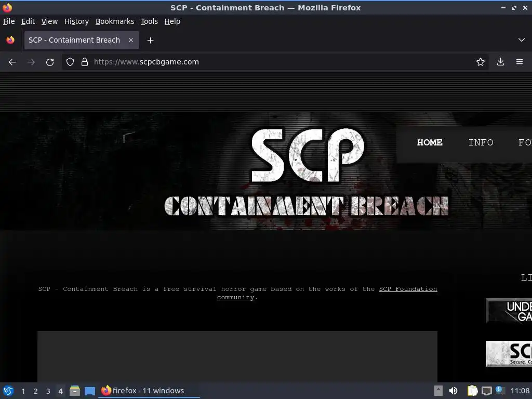Click the Firefox logo in title bar
Viewport: 532px width, 399px height.
tap(7, 7)
